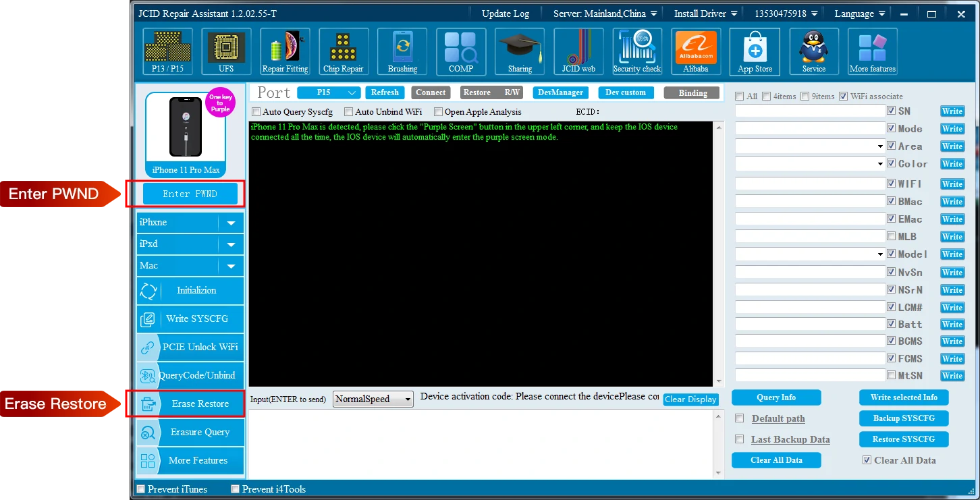The width and height of the screenshot is (980, 500).
Task: Click the Clear Display button
Action: point(690,399)
